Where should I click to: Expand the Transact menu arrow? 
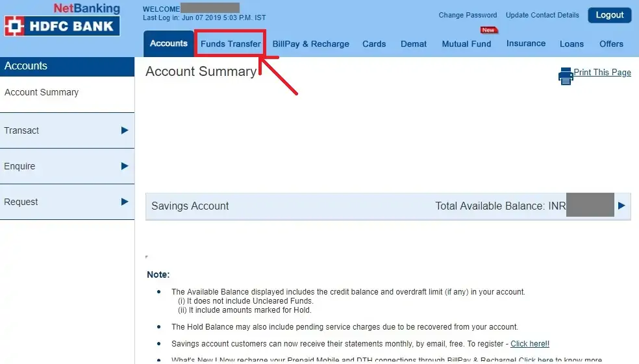click(125, 130)
